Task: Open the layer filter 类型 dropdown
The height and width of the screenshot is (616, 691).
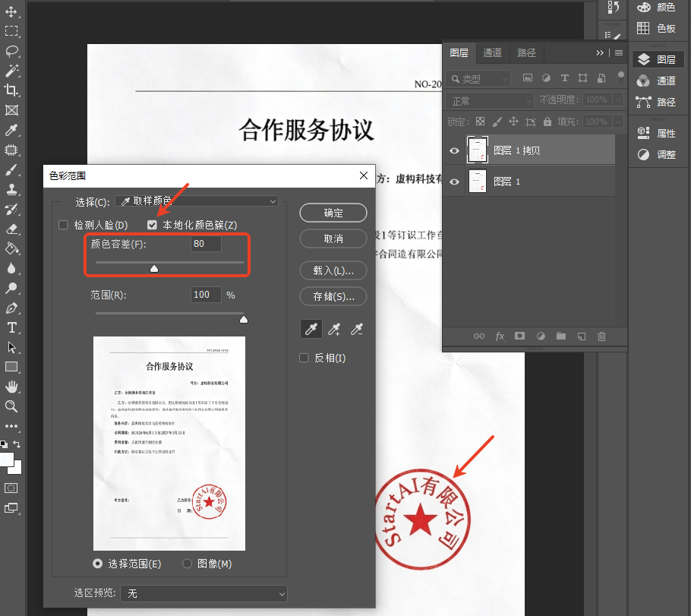Action: pos(478,79)
